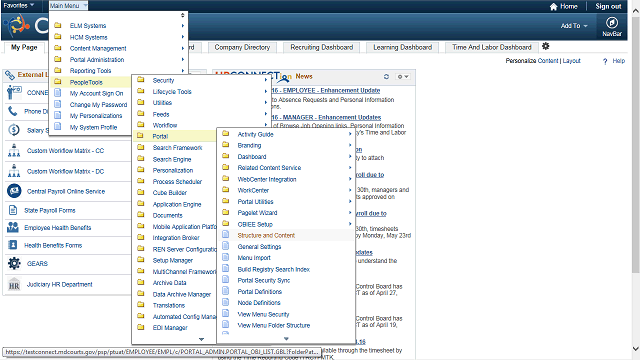Open the Main Menu dropdown
Viewport: 640px width, 360px height.
coord(69,6)
